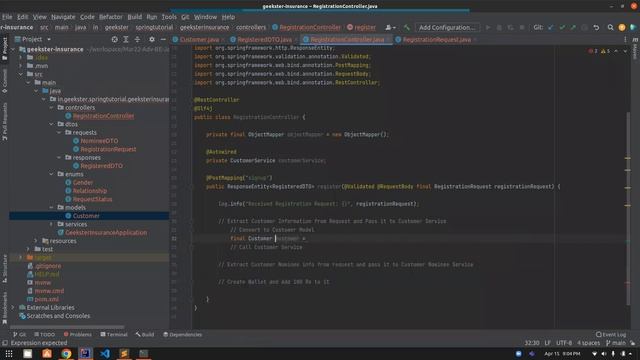Open Project panel gear options
The width and height of the screenshot is (640, 360).
152,39
